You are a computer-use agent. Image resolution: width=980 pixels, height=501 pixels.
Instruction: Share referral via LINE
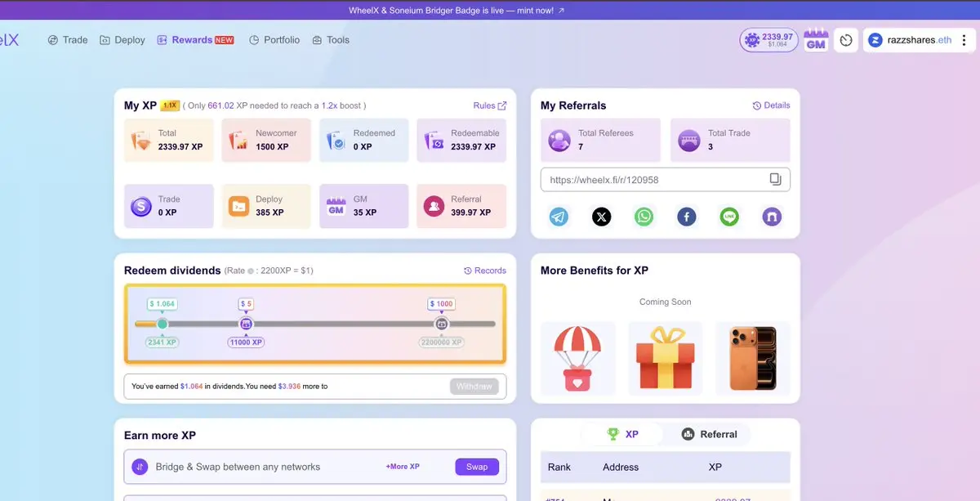729,217
